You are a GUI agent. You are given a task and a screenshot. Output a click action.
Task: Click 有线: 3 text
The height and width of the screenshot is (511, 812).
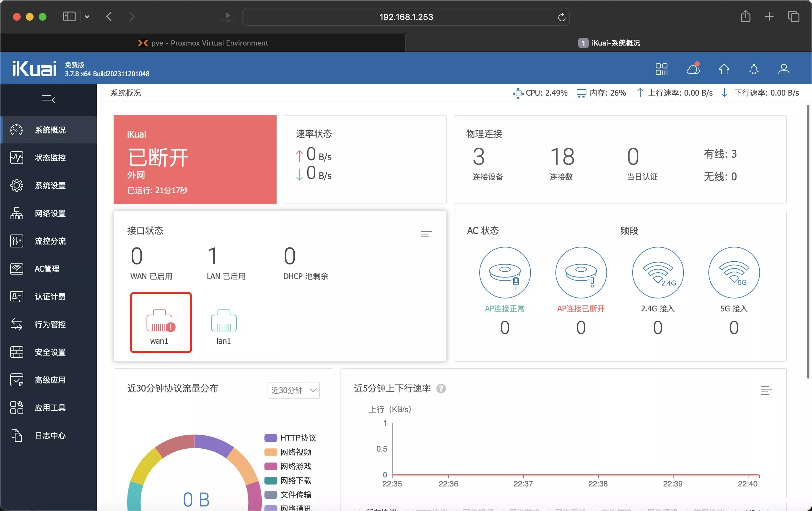(x=720, y=154)
